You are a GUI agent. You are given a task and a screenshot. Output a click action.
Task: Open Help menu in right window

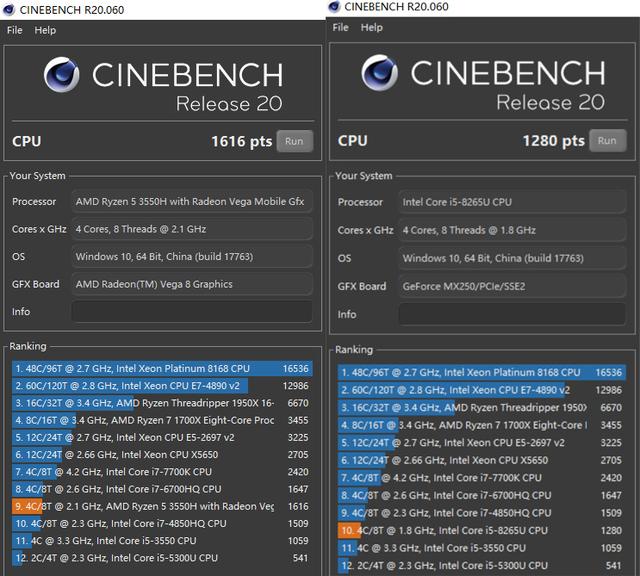371,27
